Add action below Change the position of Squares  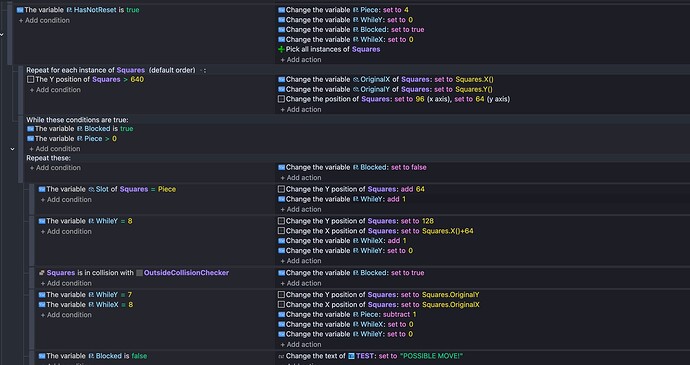301,109
